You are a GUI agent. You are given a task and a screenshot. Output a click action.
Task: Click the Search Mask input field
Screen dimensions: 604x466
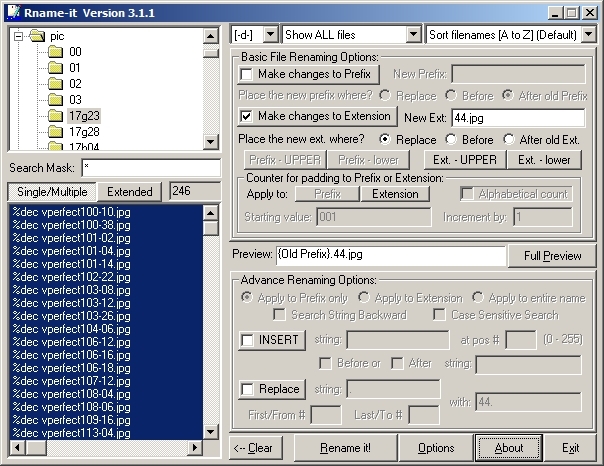coord(151,168)
